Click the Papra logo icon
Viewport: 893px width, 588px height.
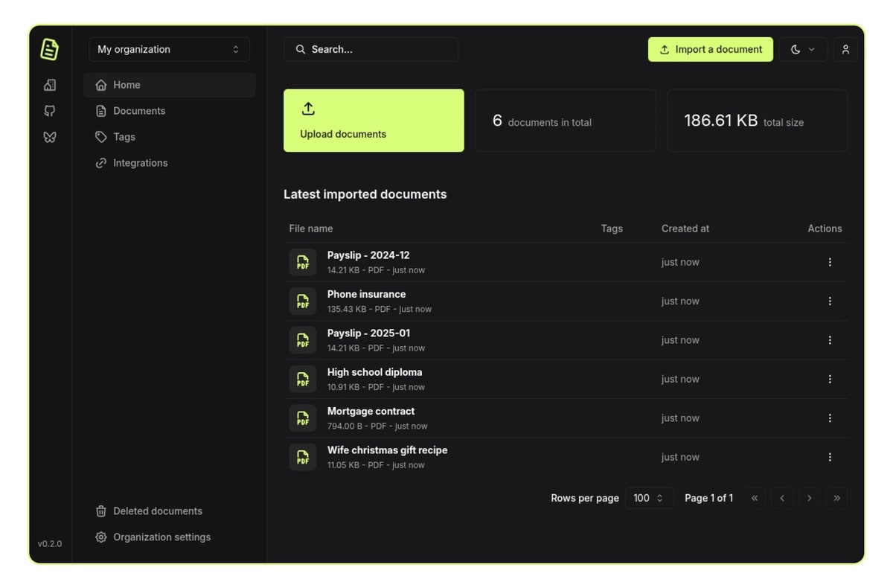(x=49, y=50)
